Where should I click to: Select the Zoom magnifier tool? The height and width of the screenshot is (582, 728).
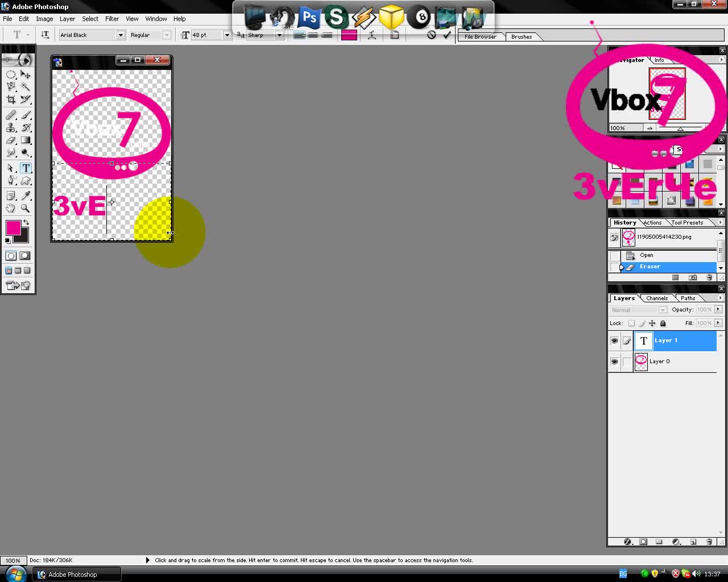click(x=26, y=208)
